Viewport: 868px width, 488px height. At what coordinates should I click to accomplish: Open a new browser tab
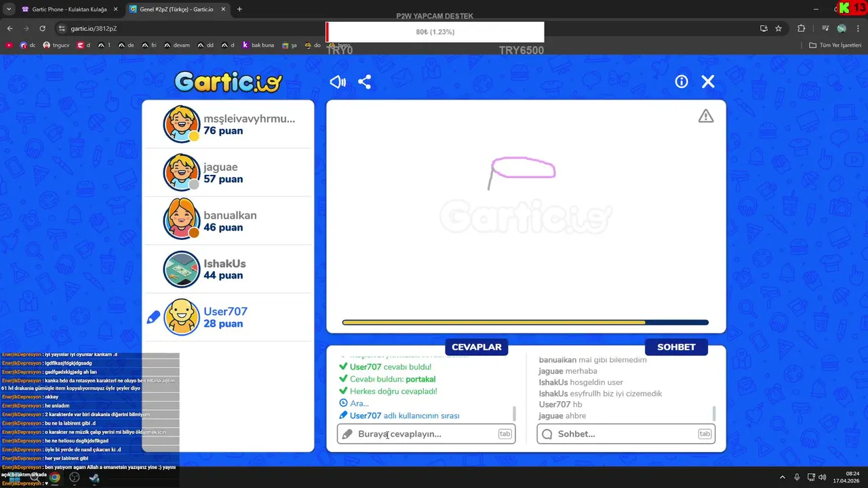point(239,9)
